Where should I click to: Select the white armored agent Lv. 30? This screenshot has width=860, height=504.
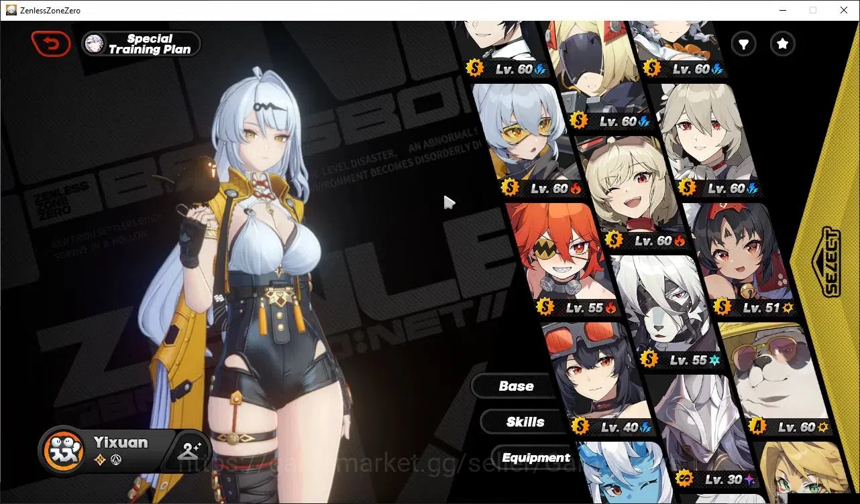701,432
